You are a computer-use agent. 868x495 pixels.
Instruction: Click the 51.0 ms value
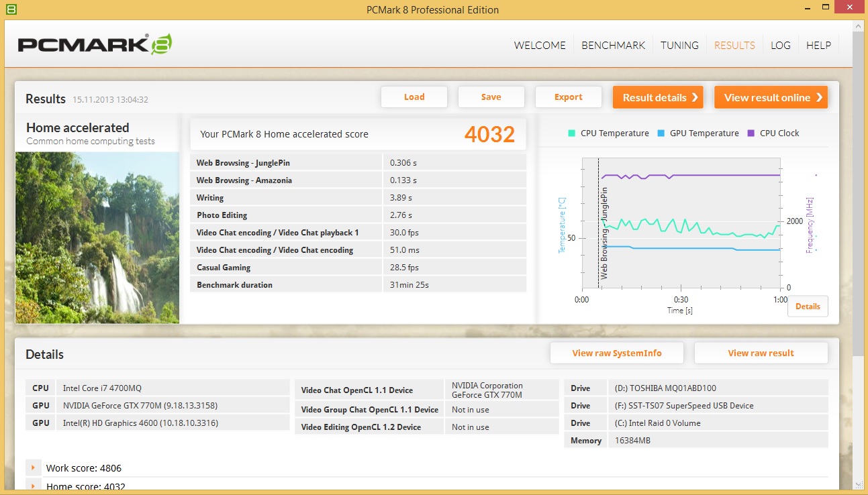tap(404, 250)
